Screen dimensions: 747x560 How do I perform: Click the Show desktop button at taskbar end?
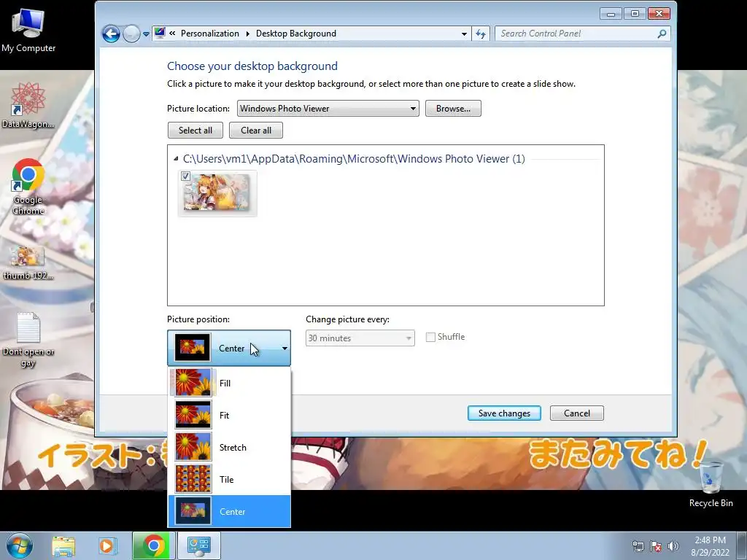(x=742, y=545)
